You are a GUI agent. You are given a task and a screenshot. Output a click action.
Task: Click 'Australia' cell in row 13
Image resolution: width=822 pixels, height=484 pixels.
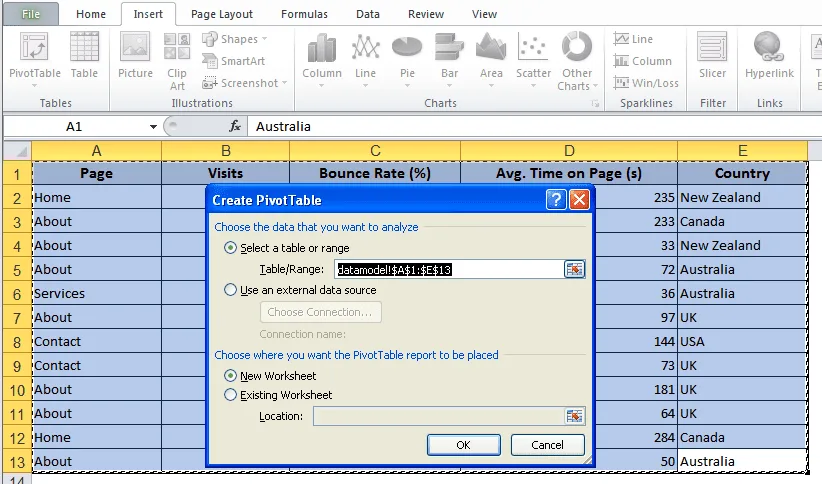pyautogui.click(x=742, y=462)
